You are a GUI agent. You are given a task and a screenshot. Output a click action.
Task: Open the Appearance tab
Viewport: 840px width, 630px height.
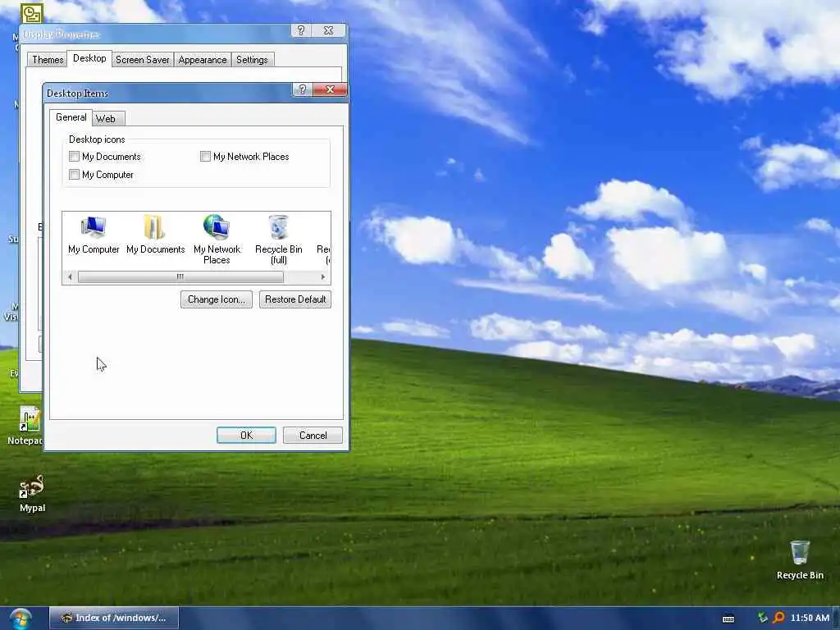(203, 59)
